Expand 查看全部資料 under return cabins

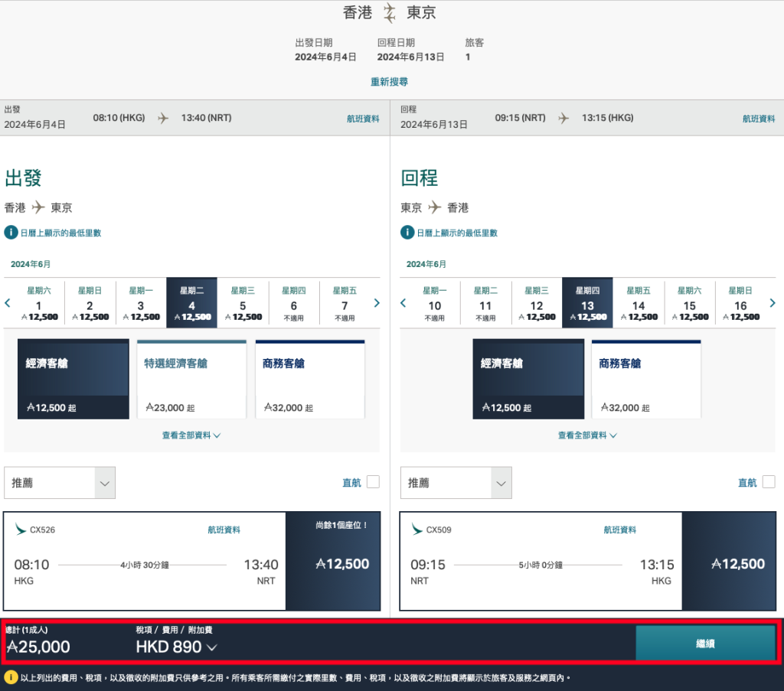point(587,435)
